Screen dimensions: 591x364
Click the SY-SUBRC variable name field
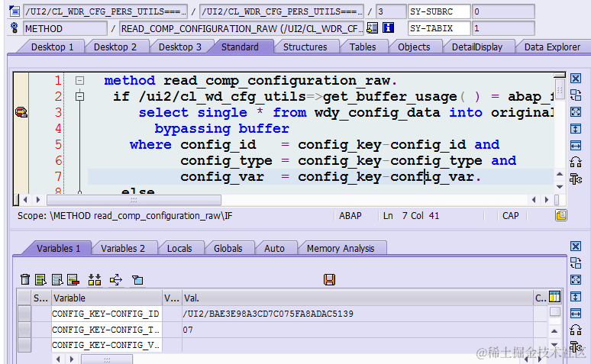(x=440, y=11)
